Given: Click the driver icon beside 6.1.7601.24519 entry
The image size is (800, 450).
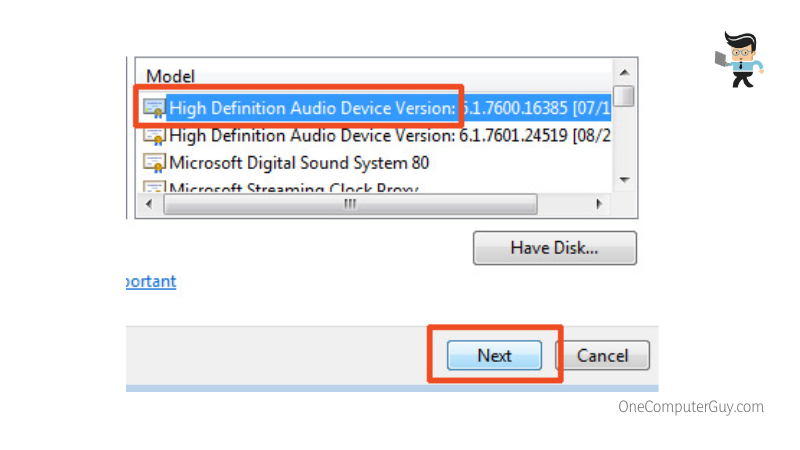Looking at the screenshot, I should [154, 136].
